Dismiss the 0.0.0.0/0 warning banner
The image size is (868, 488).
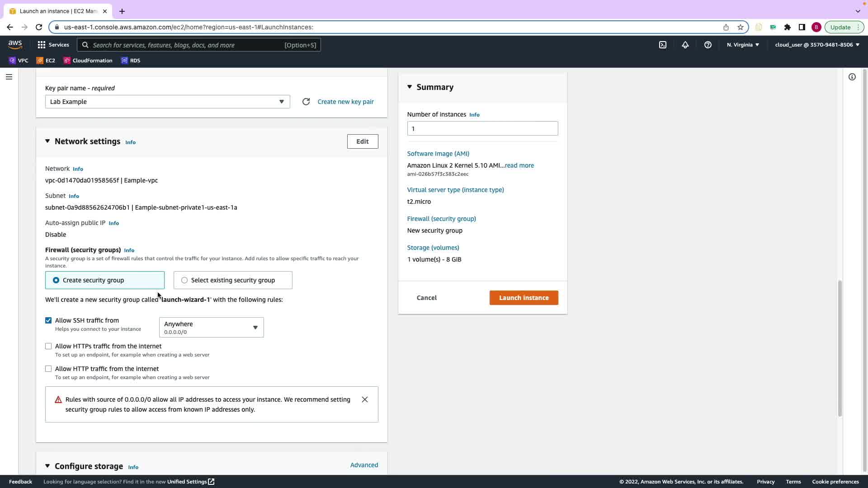click(x=365, y=399)
